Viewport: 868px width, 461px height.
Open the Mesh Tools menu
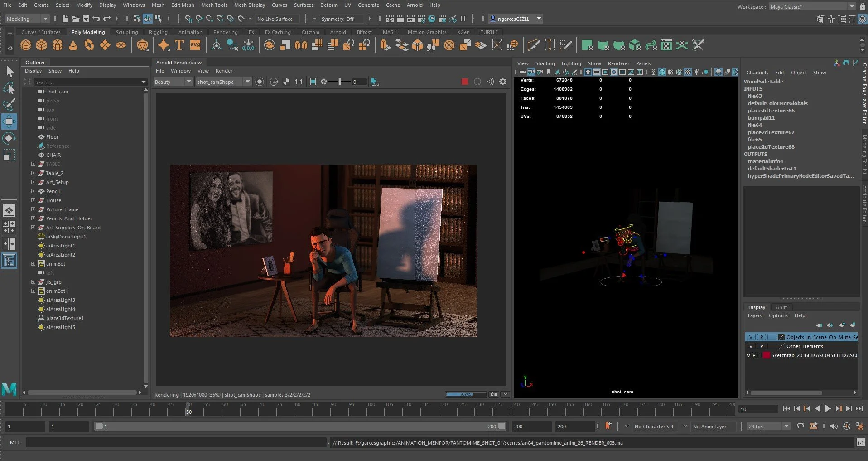point(214,5)
